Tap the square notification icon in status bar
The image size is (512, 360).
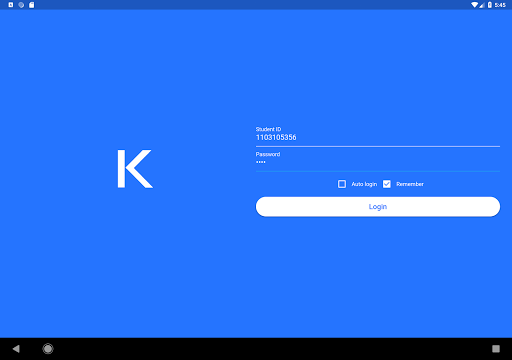point(11,5)
